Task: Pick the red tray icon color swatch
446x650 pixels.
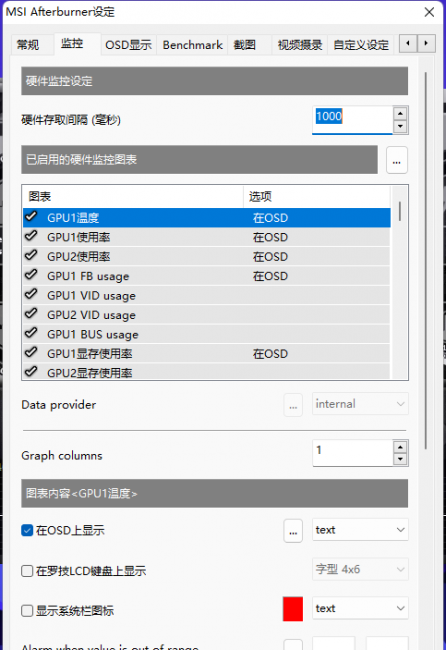Action: (293, 609)
